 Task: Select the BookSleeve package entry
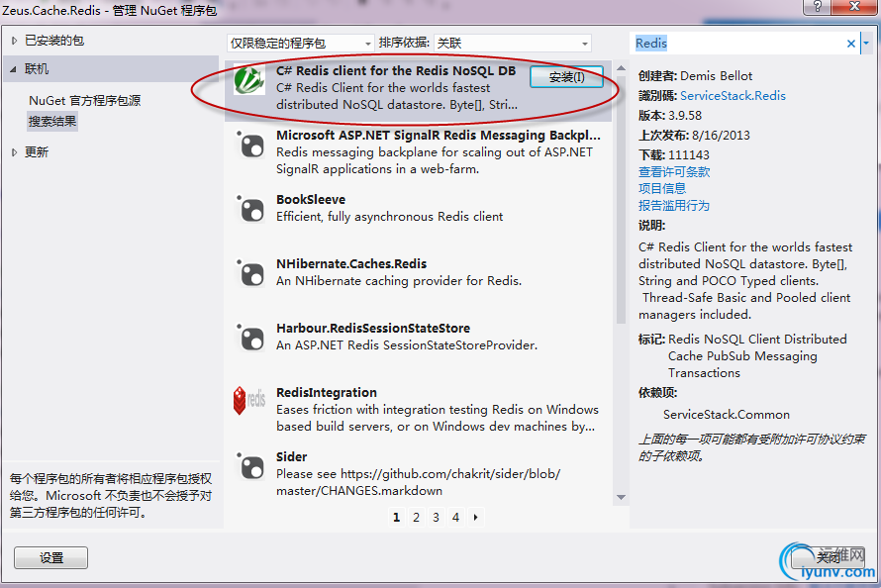pos(419,217)
